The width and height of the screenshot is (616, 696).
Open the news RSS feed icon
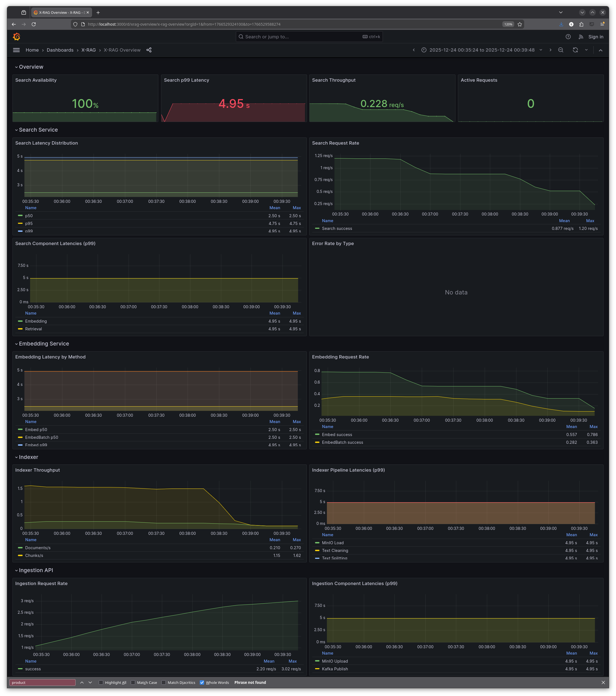coord(581,37)
